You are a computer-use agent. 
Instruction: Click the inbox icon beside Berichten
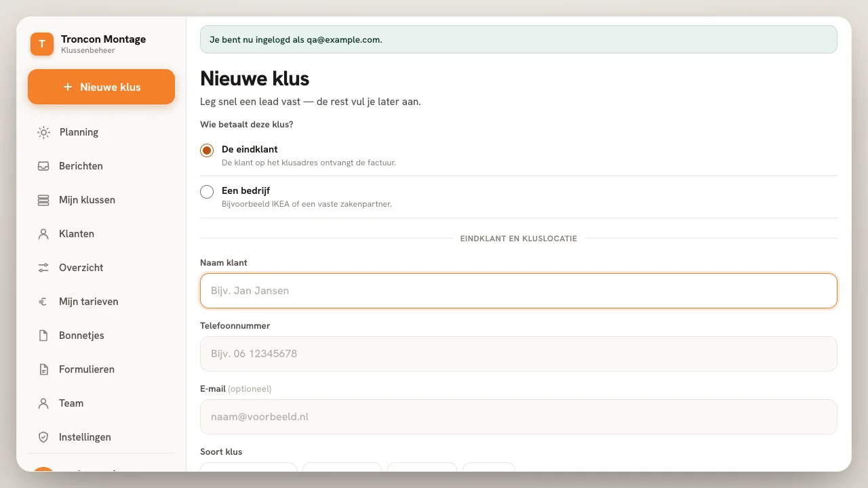click(x=43, y=166)
